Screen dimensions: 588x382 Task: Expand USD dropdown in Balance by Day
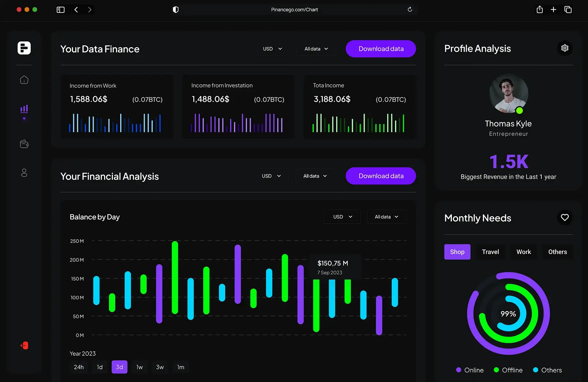pos(342,217)
